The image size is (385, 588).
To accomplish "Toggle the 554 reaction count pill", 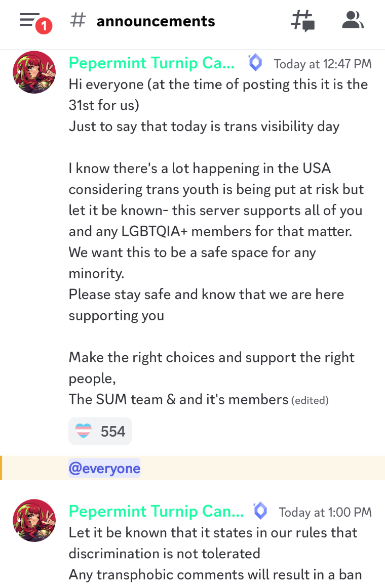I will 100,431.
